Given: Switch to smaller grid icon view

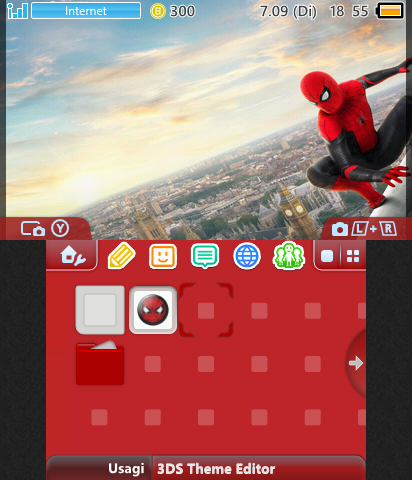Looking at the screenshot, I should coord(353,256).
